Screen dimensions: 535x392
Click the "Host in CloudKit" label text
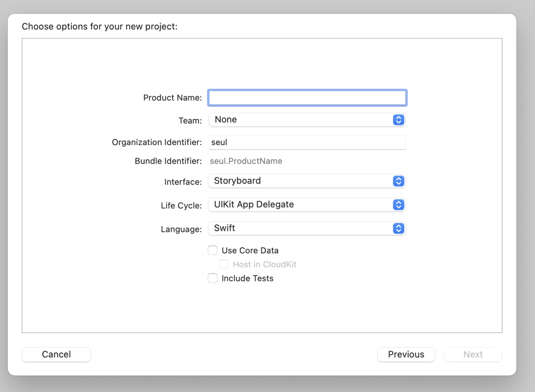coord(265,265)
